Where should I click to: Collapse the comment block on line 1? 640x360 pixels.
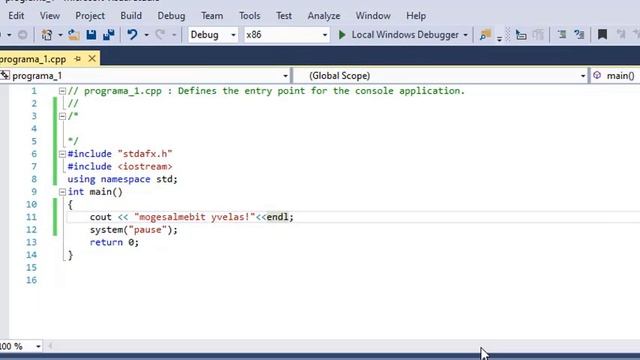[62, 91]
